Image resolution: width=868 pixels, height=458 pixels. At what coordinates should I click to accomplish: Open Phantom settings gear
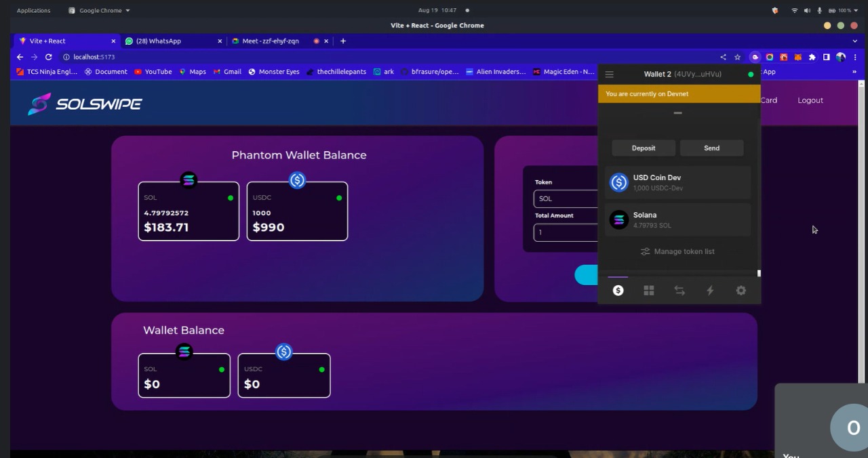[741, 291]
